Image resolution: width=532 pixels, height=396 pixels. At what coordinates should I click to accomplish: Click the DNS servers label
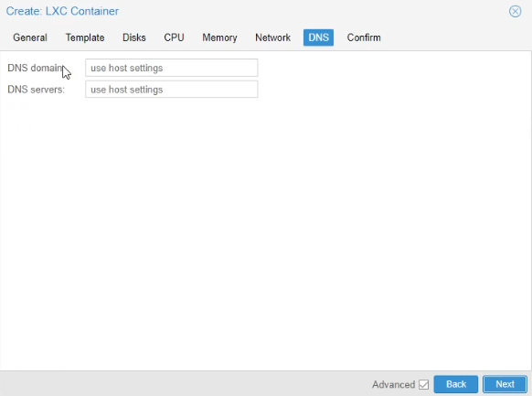36,90
